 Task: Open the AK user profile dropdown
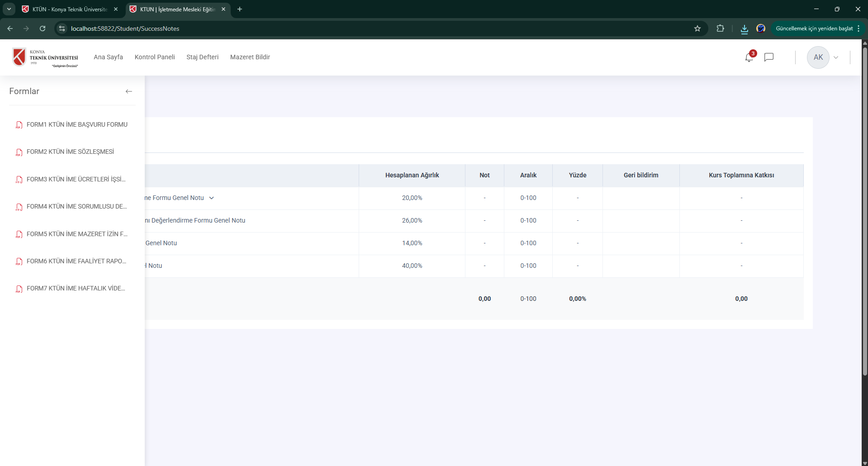tap(823, 57)
